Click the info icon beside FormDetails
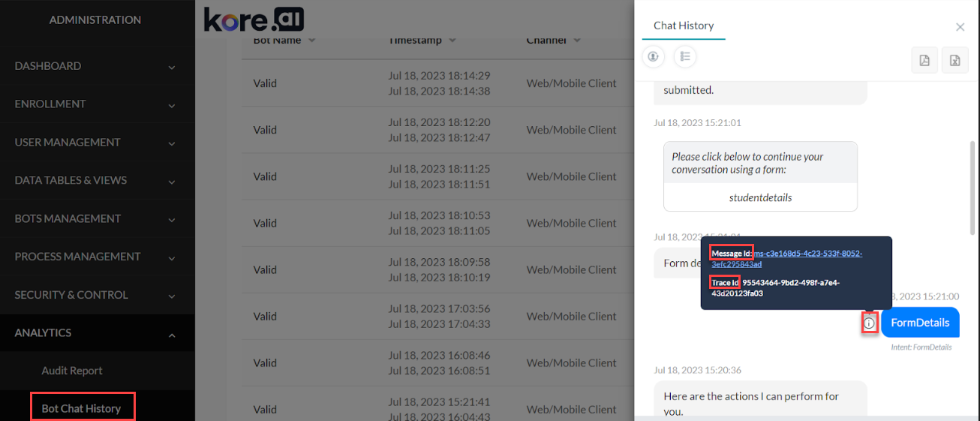The width and height of the screenshot is (980, 421). [x=869, y=323]
